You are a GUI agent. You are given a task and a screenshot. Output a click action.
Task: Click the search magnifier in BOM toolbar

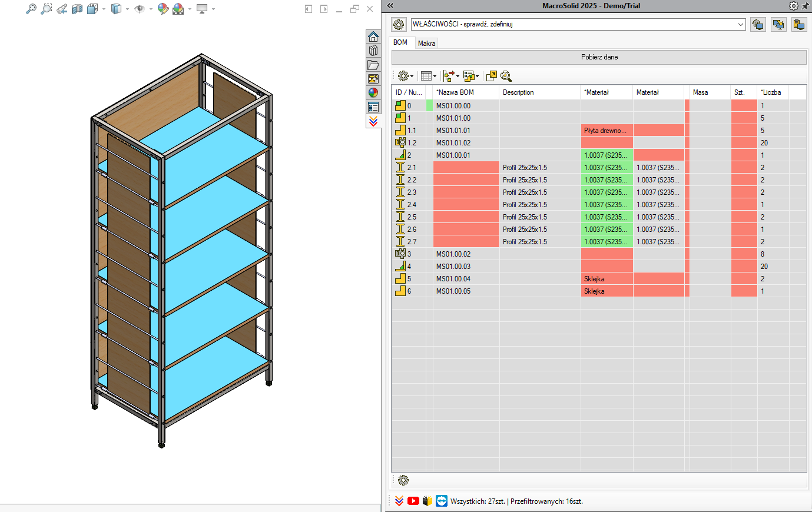[x=506, y=76]
